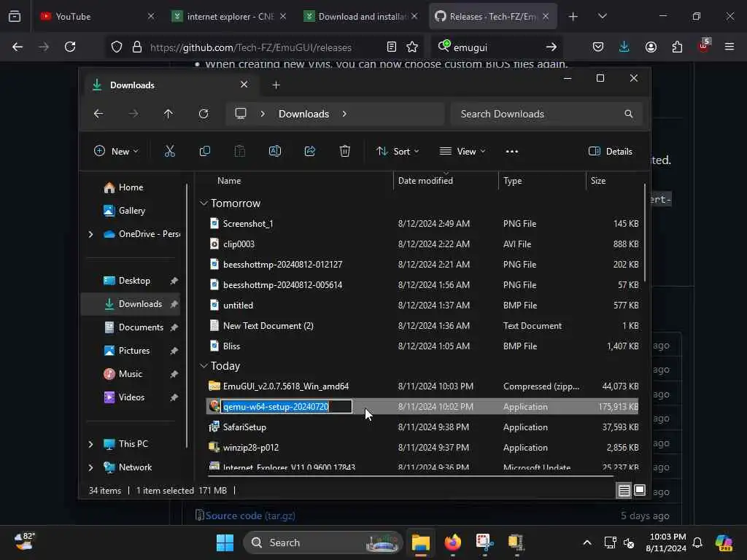This screenshot has height=560, width=747.
Task: Show hidden system tray icons
Action: (x=587, y=542)
